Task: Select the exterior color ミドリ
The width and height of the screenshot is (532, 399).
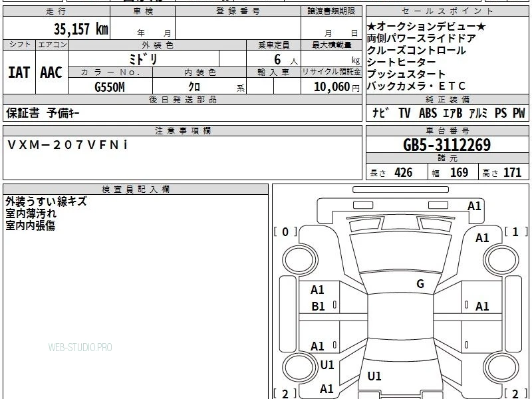Action: tap(143, 59)
